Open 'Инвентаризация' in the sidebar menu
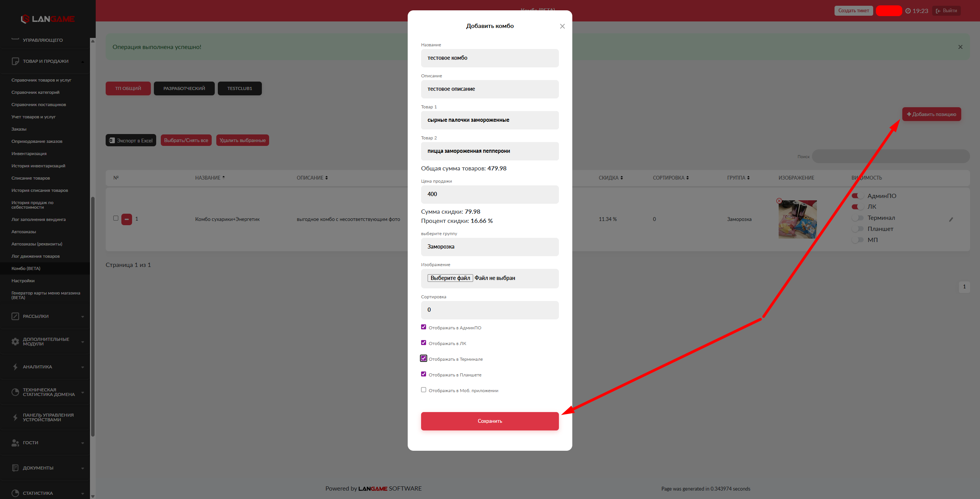This screenshot has height=499, width=980. 29,154
